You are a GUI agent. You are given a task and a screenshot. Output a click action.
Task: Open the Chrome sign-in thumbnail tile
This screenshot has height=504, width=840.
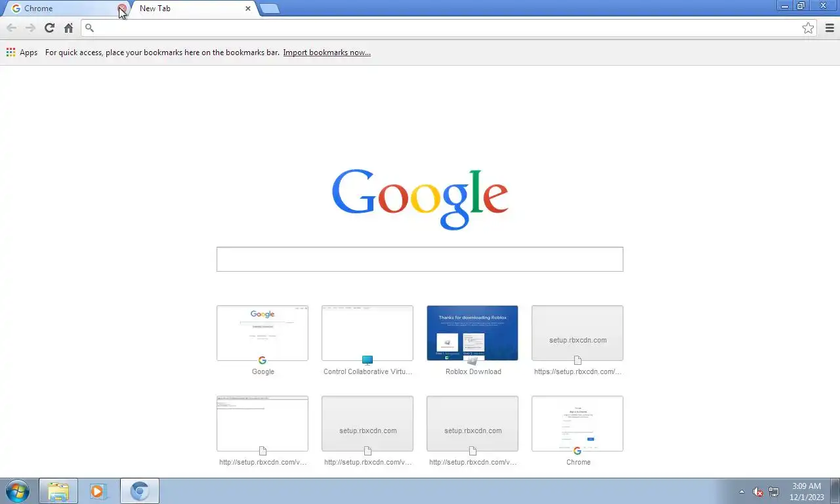tap(577, 423)
